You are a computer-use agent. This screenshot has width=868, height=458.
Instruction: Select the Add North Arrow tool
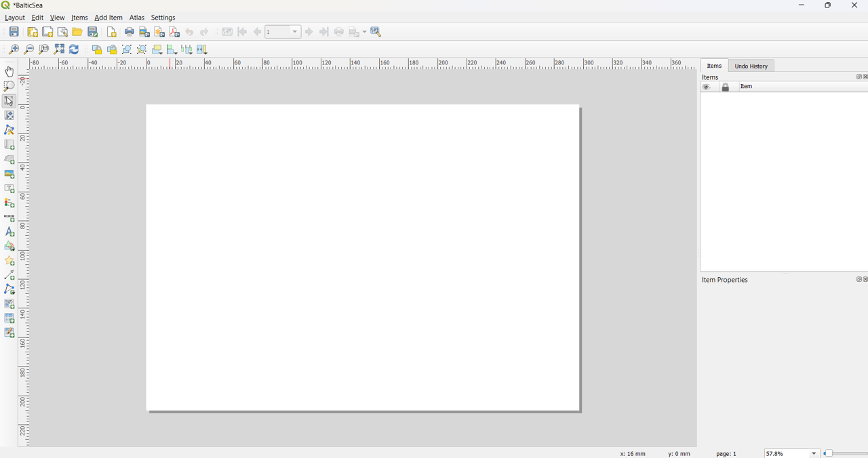tap(9, 232)
